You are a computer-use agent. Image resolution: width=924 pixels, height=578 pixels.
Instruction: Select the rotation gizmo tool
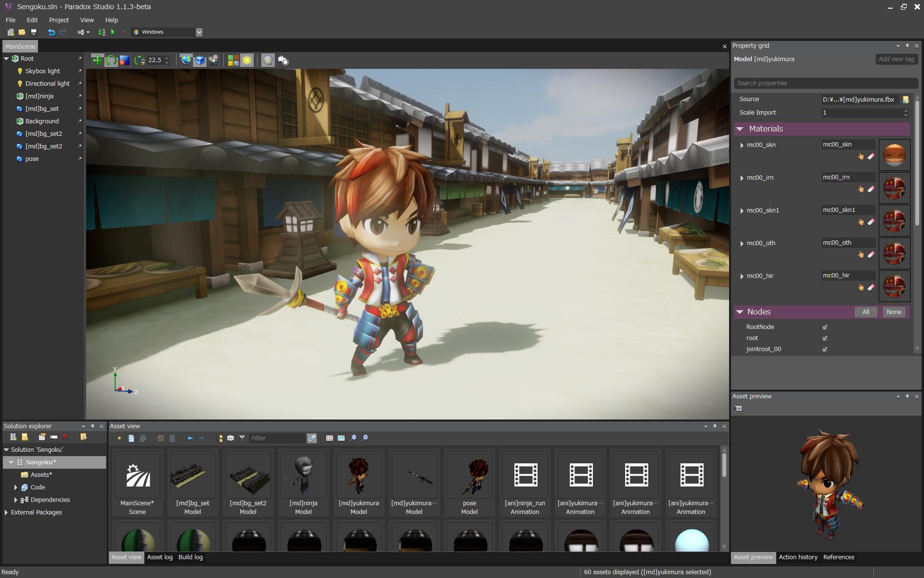[111, 60]
